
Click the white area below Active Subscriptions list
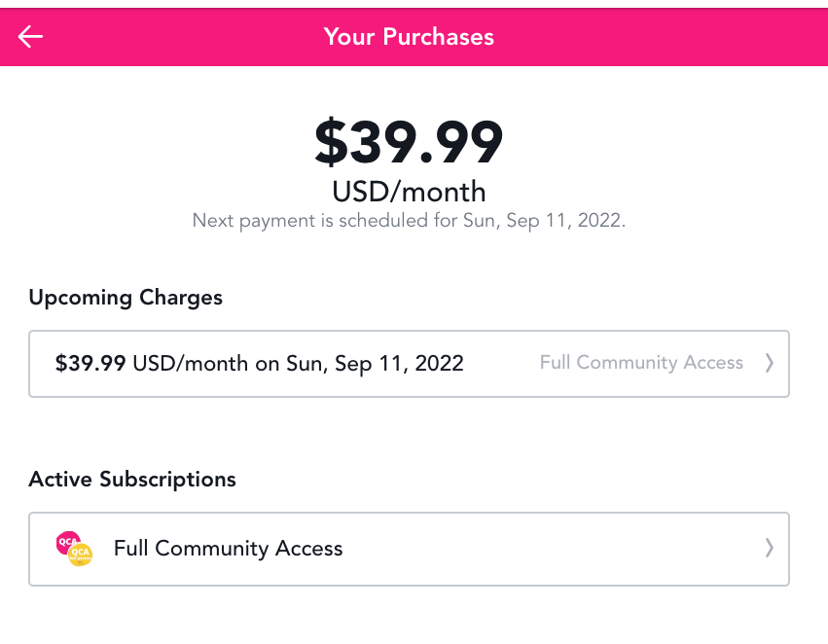click(x=409, y=618)
